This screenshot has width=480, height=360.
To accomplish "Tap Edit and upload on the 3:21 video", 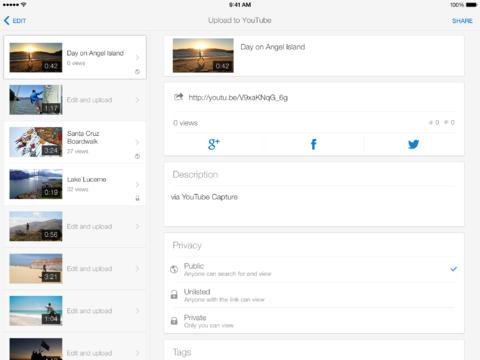I will (89, 269).
